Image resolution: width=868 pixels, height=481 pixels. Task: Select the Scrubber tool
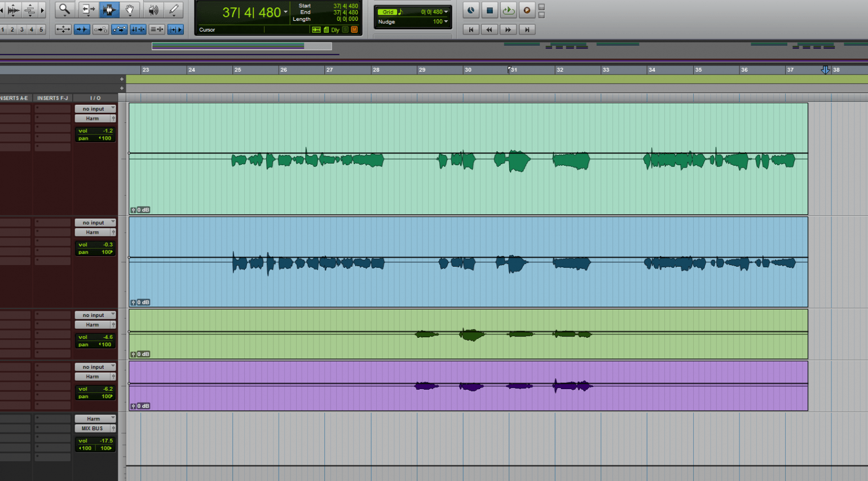click(152, 10)
